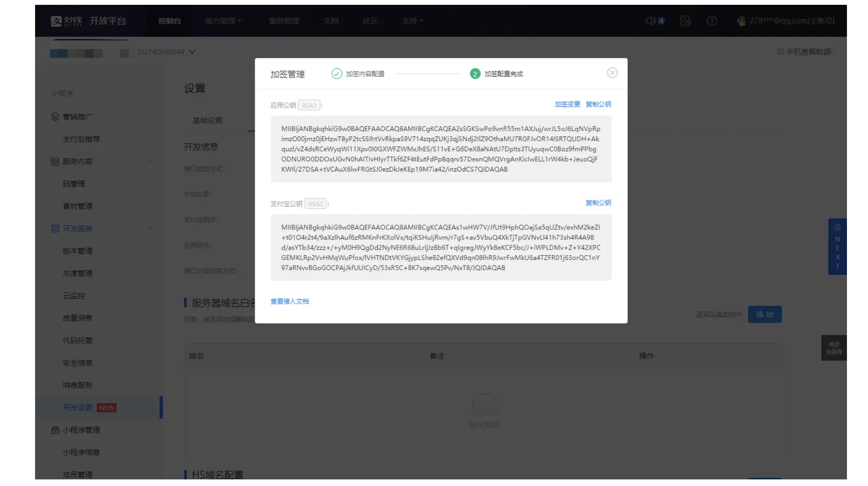The image size is (868, 486).
Task: Click the 支付宝公钥 text box
Action: click(441, 247)
